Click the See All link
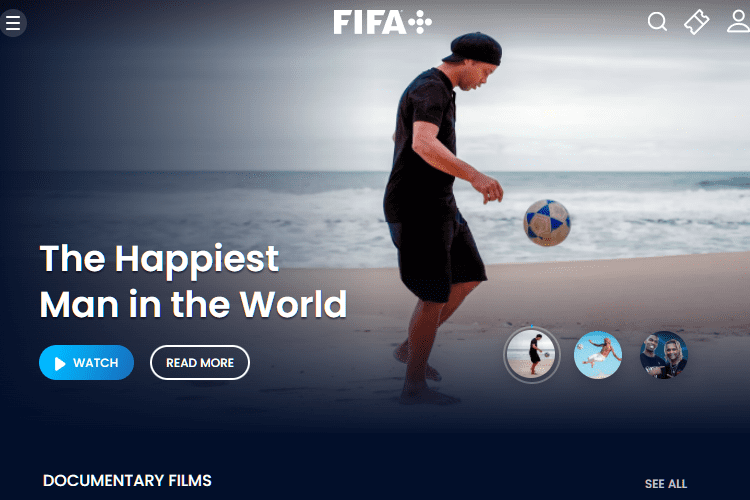Viewport: 750px width, 500px height. [666, 484]
